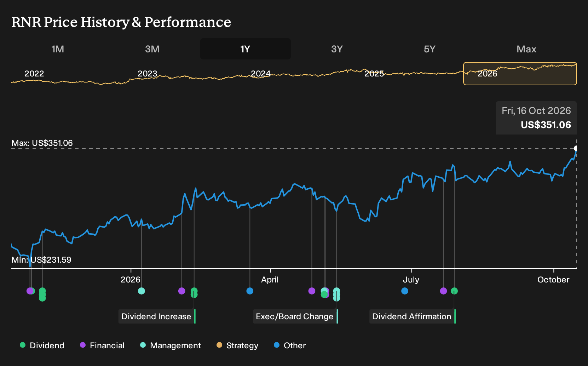Click the three stacked green Dividend dots
This screenshot has height=366, width=588.
[42, 294]
